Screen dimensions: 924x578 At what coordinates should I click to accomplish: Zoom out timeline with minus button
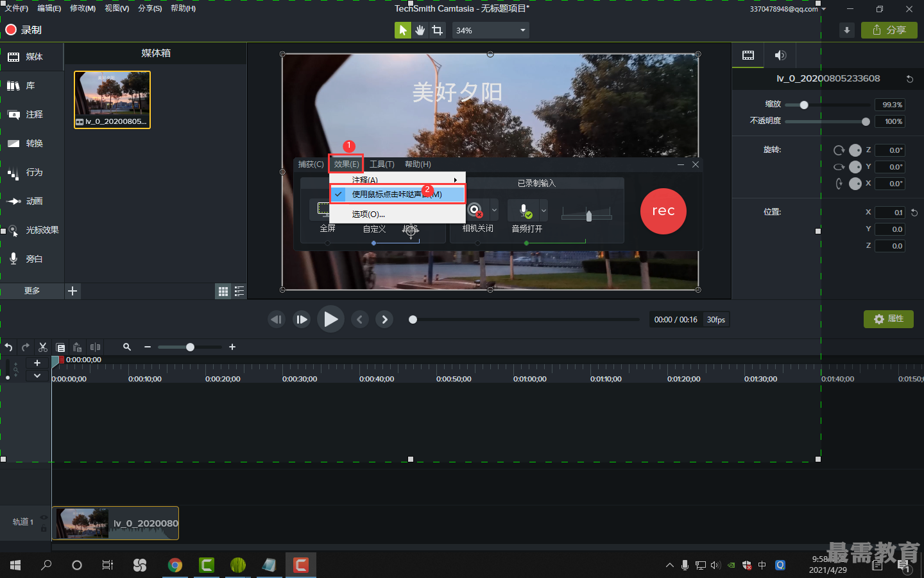click(x=148, y=347)
